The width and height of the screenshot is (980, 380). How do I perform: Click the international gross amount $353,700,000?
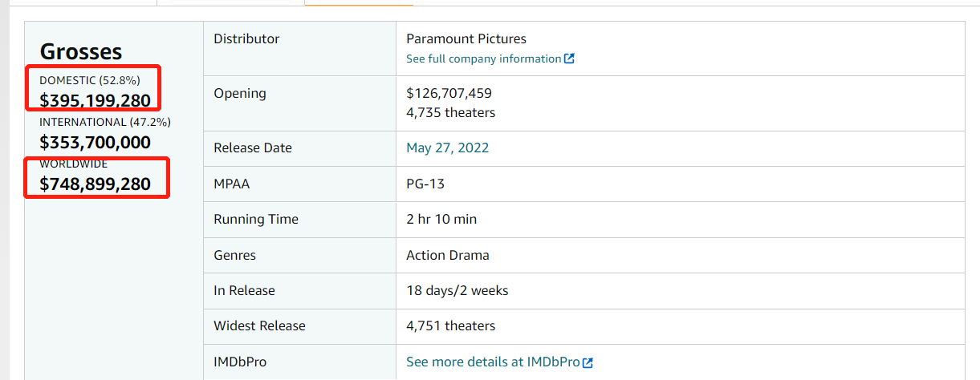[x=95, y=142]
